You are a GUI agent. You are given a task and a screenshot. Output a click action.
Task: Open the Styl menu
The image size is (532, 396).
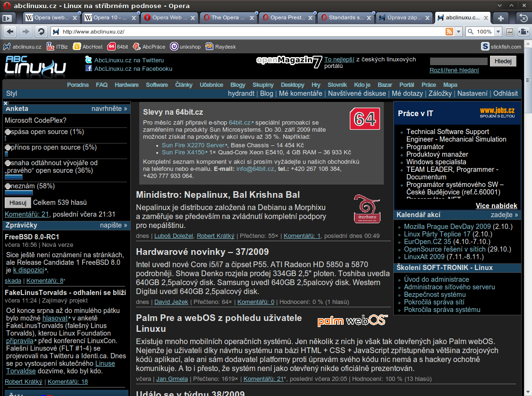[11, 93]
